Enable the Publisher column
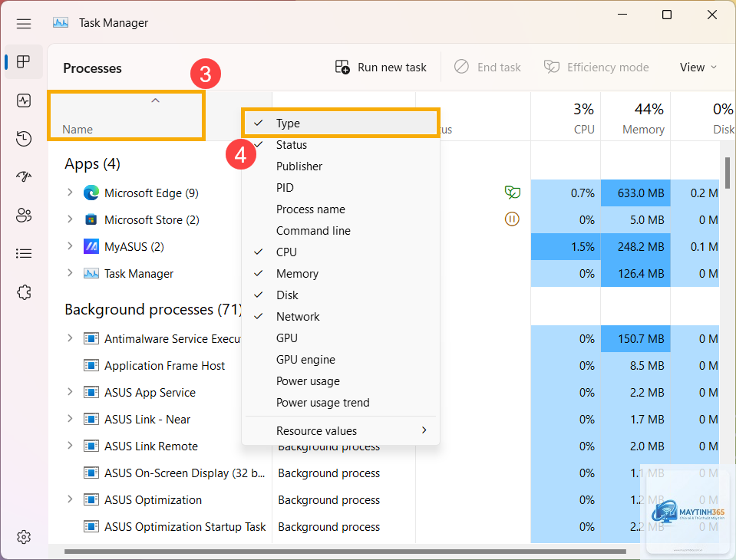This screenshot has width=736, height=560. 341,166
